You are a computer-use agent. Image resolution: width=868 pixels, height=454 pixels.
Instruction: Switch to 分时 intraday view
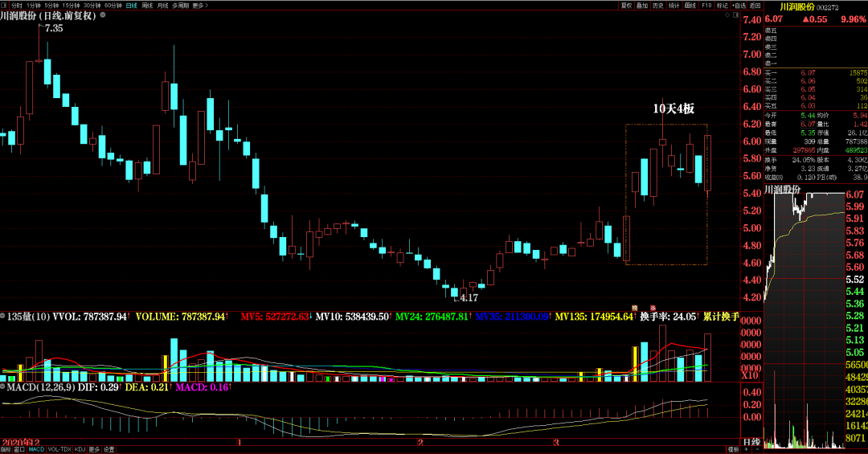click(x=17, y=5)
